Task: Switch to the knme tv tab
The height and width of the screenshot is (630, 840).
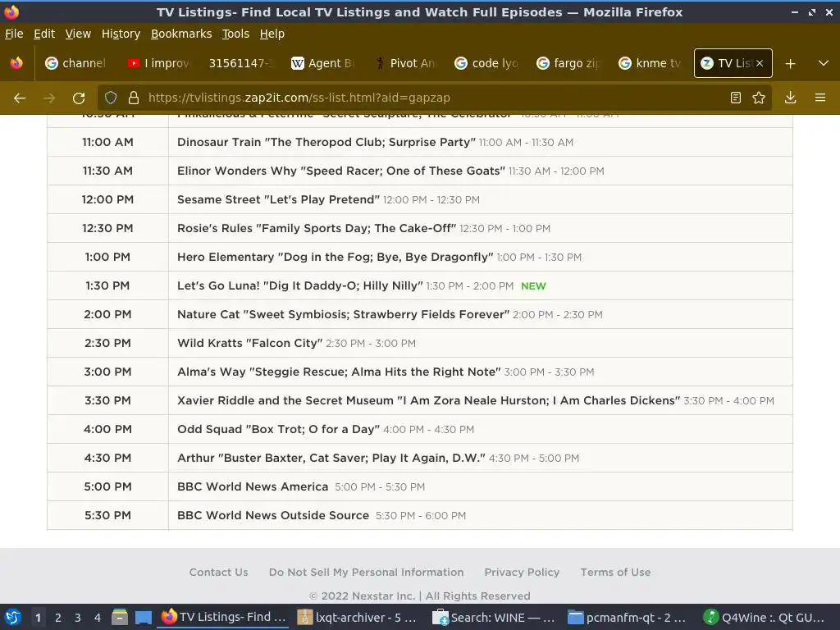Action: coord(651,63)
